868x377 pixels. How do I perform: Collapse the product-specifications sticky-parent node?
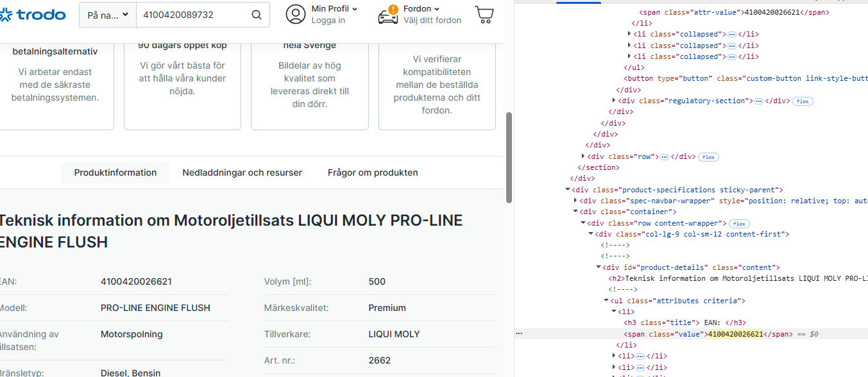(x=568, y=190)
